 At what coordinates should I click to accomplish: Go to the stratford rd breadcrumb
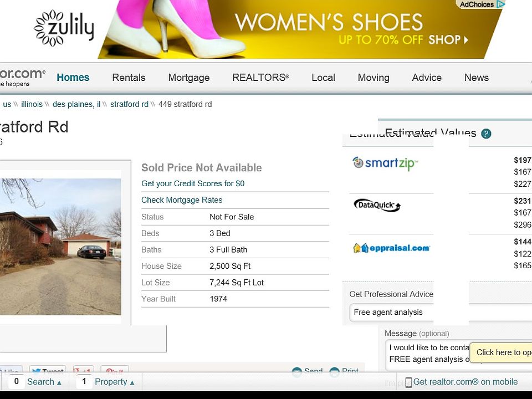(129, 104)
